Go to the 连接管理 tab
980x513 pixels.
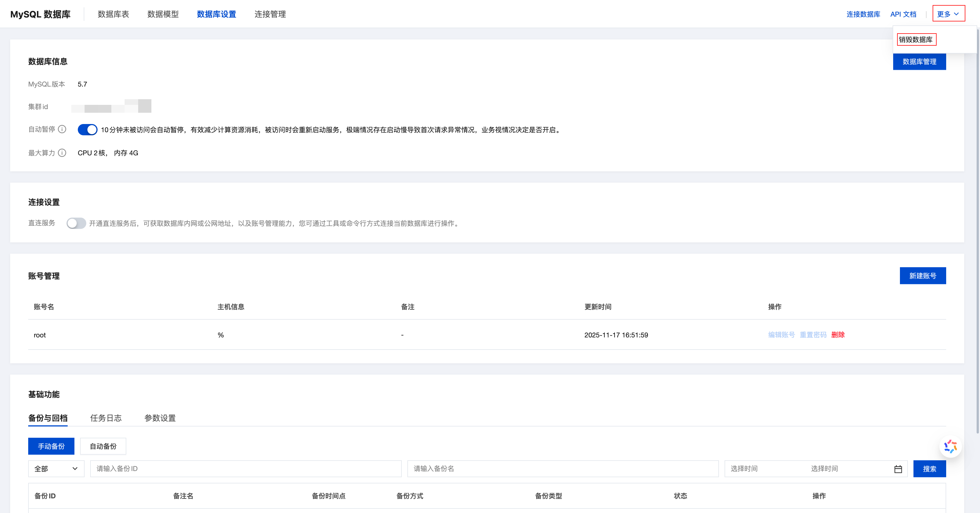(x=270, y=14)
